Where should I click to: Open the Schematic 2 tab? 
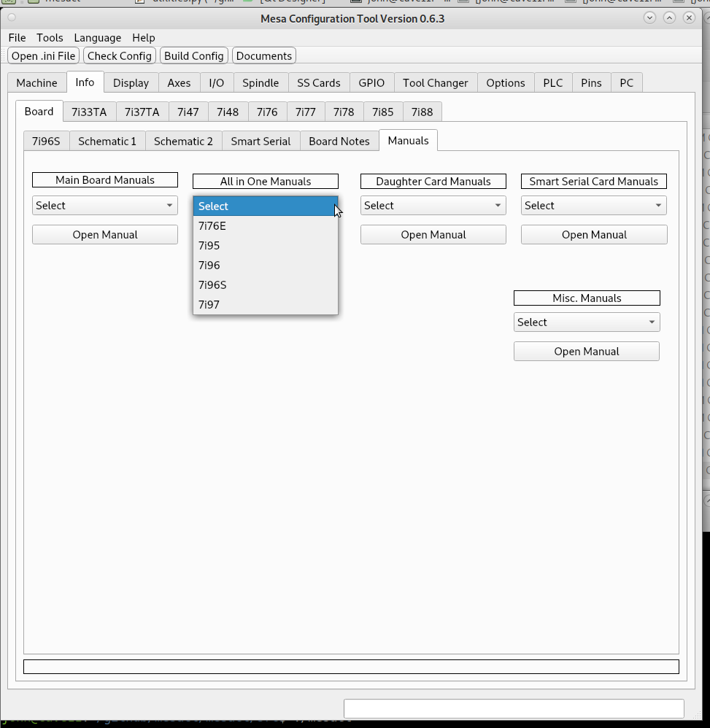pos(183,141)
